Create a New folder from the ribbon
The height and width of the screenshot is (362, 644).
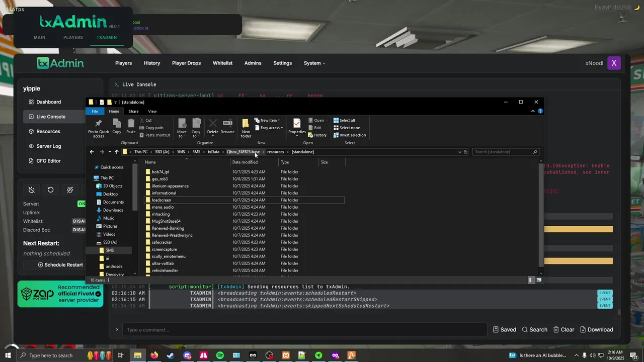[246, 128]
